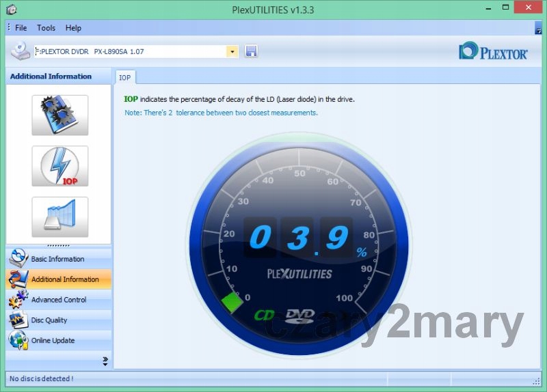Open the Tools menu
This screenshot has width=547, height=392.
click(x=46, y=28)
